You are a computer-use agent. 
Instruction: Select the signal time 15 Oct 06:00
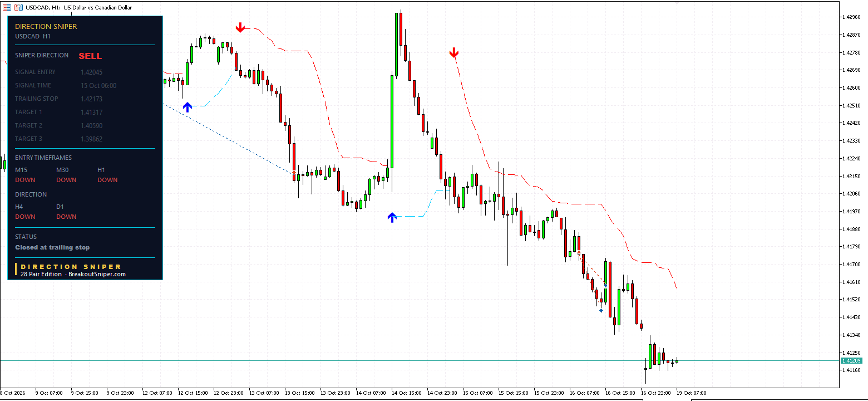coord(98,86)
